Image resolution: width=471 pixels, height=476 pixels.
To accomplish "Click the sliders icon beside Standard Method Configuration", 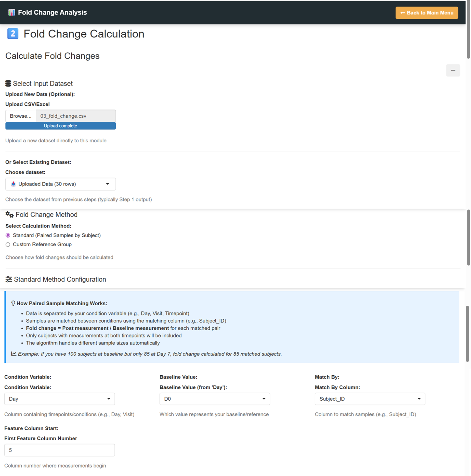I will coord(9,279).
